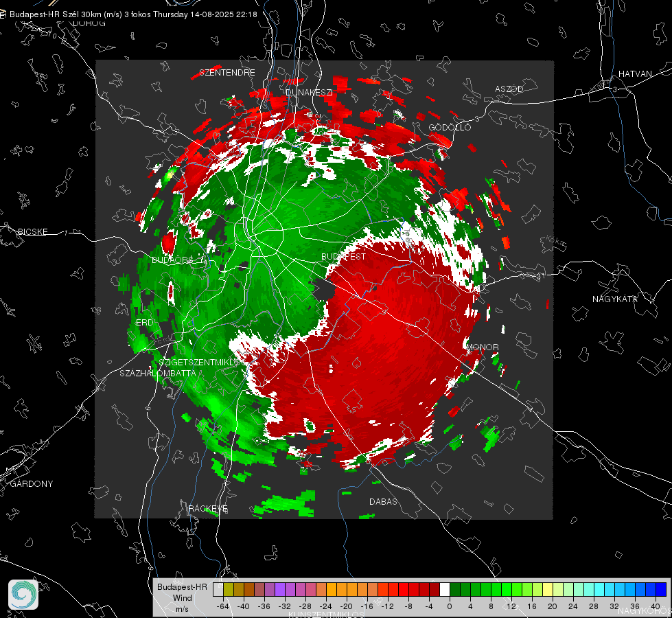The height and width of the screenshot is (618, 672).
Task: Click the SZÁZHALOMBATTA label
Action: 158,373
